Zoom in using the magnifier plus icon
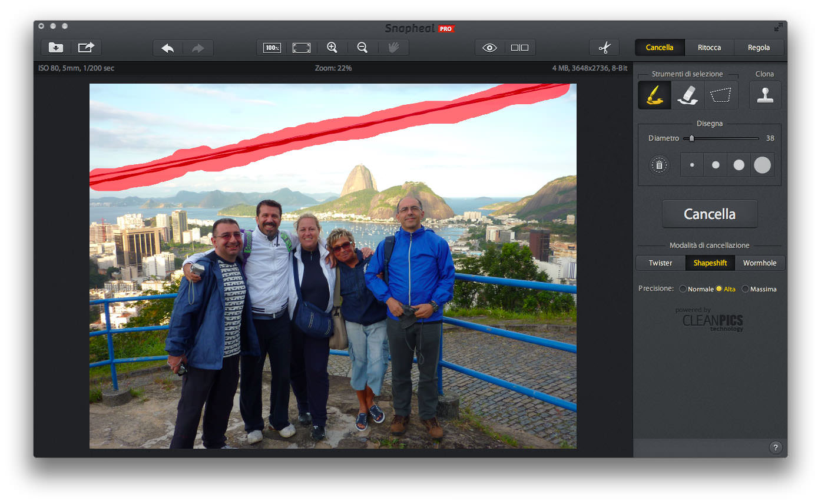 click(x=332, y=48)
